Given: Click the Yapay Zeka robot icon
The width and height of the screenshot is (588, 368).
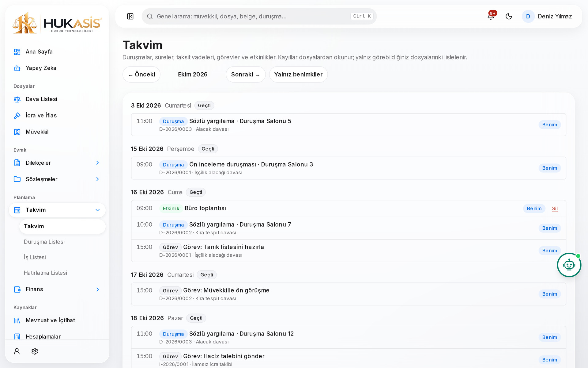Looking at the screenshot, I should click(x=17, y=68).
